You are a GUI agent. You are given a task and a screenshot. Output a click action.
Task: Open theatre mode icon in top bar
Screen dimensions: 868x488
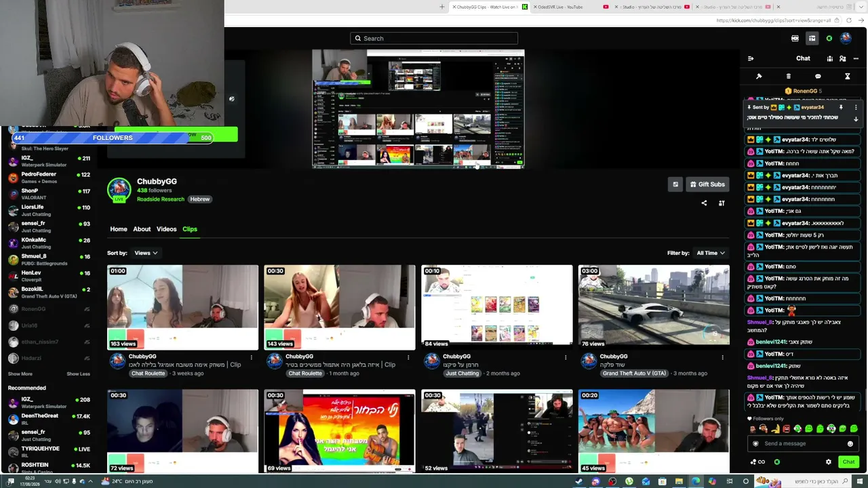click(795, 39)
